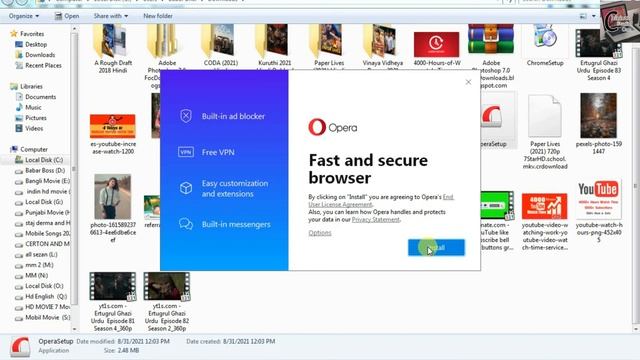Image resolution: width=640 pixels, height=360 pixels.
Task: Select the photo-161589237 portrait image
Action: pos(113,207)
